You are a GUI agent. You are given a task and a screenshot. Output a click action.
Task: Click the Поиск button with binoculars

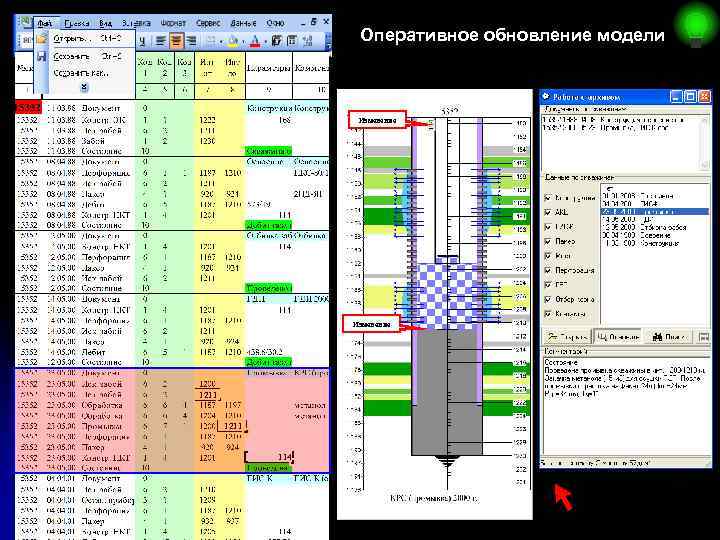coord(669,337)
